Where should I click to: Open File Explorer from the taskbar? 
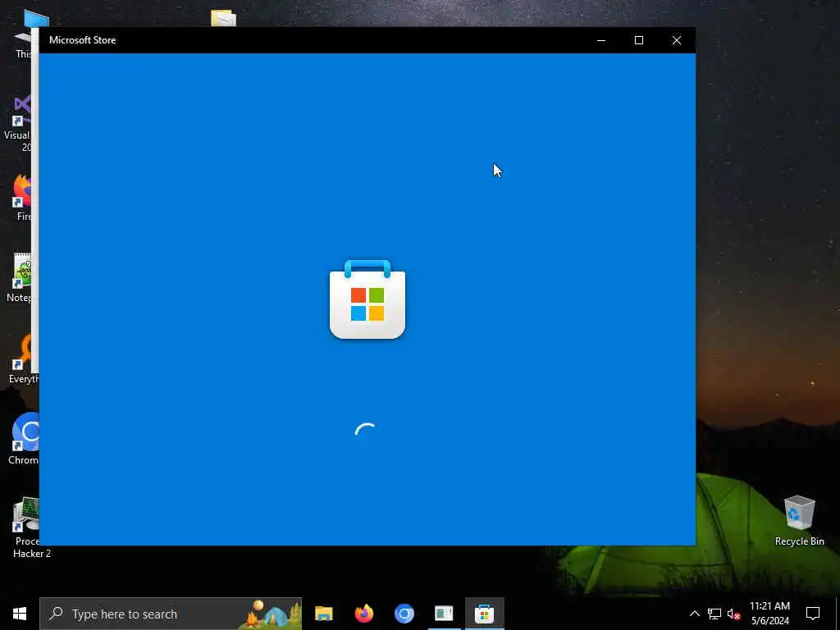[323, 614]
